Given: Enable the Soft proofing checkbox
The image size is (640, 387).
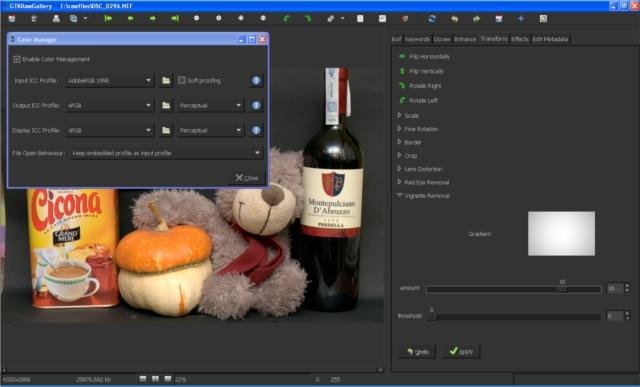Looking at the screenshot, I should point(182,80).
